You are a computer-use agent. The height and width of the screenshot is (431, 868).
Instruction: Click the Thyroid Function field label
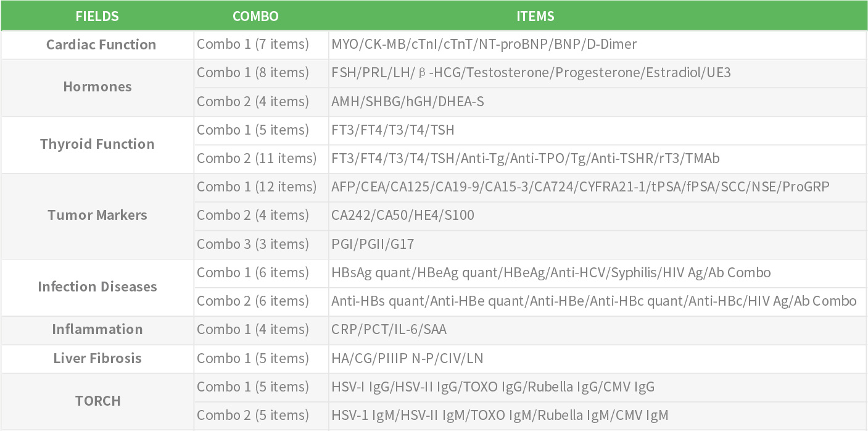coord(97,144)
